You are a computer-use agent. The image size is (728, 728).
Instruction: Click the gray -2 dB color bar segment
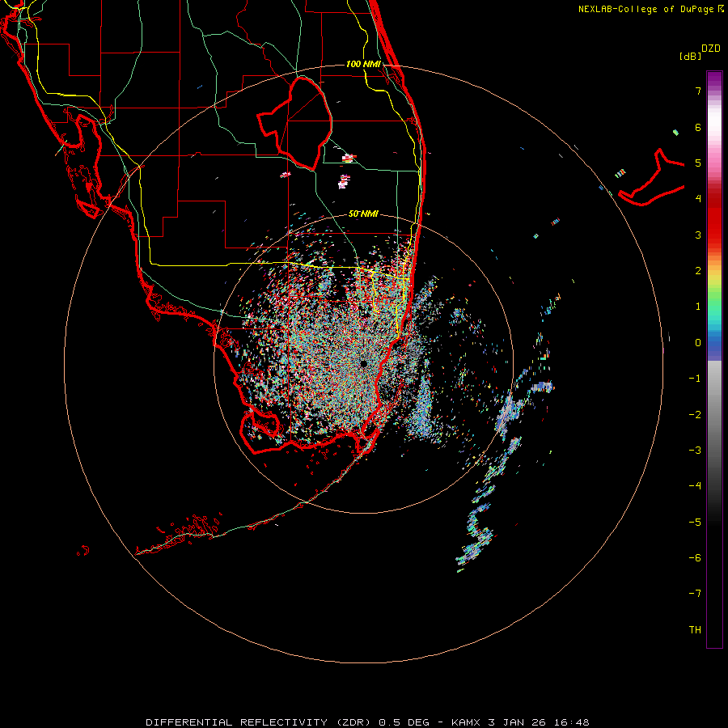714,415
